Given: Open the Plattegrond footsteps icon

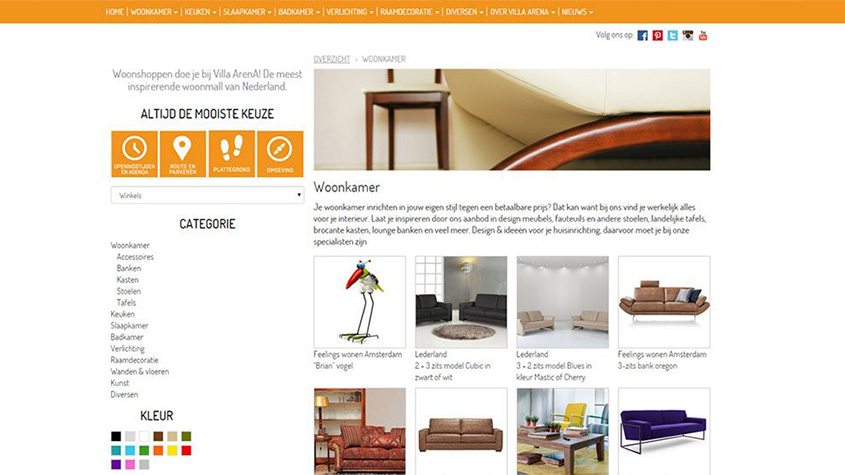Looking at the screenshot, I should [x=232, y=154].
